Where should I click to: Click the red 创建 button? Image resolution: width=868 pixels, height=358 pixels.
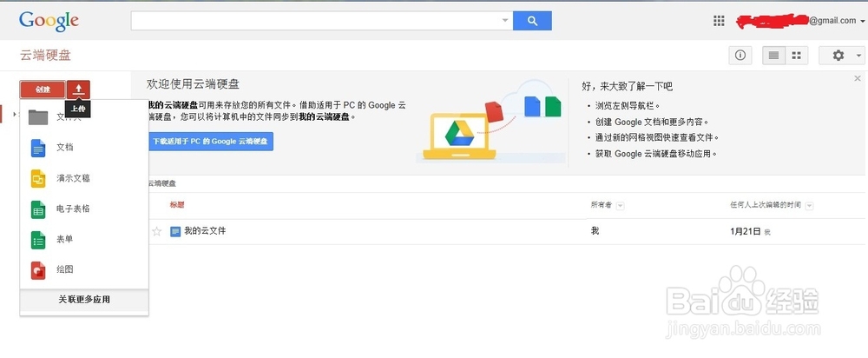[x=43, y=89]
